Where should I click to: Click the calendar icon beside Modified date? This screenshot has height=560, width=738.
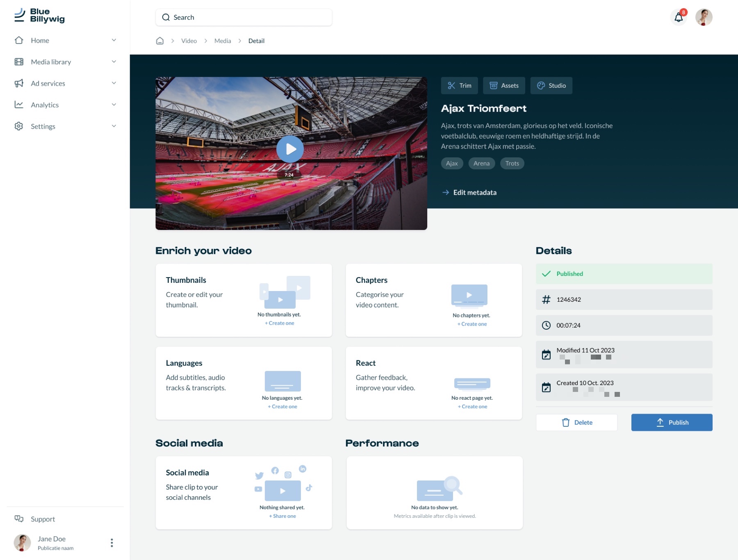click(546, 355)
